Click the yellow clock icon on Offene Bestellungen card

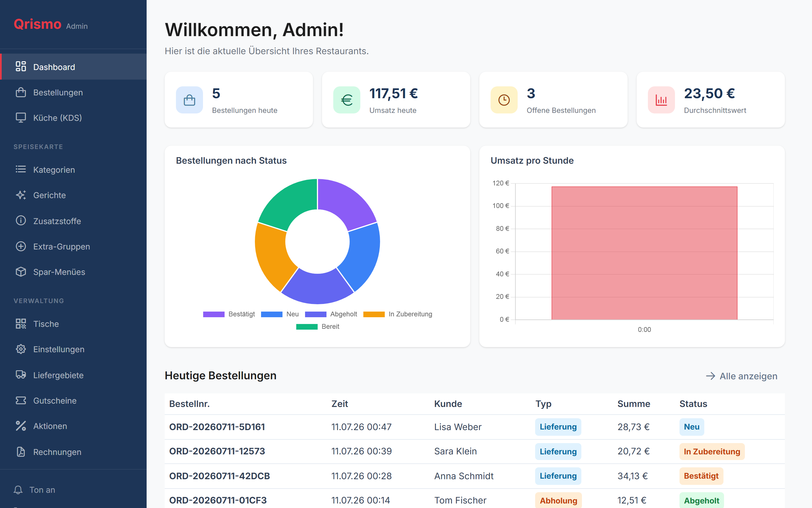click(x=504, y=100)
